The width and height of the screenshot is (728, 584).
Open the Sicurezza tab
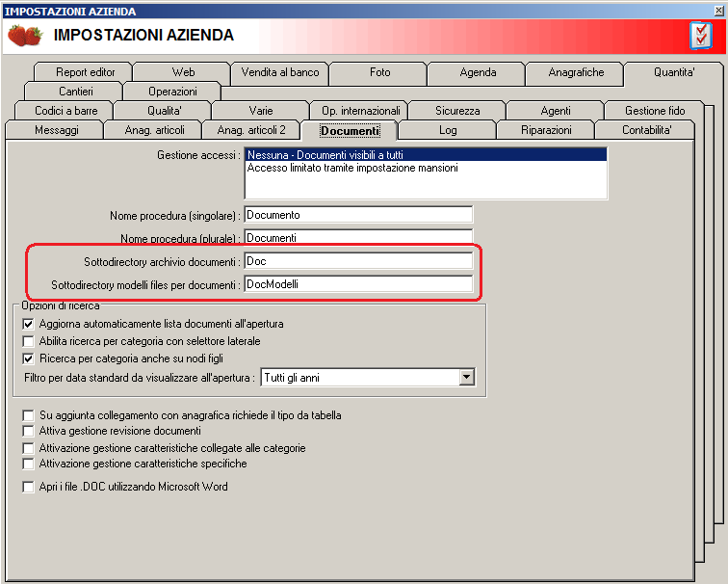(x=457, y=111)
